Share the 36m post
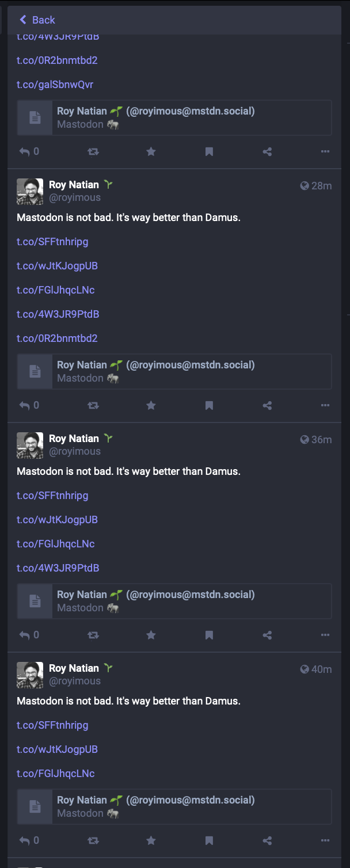The image size is (350, 868). pos(267,635)
